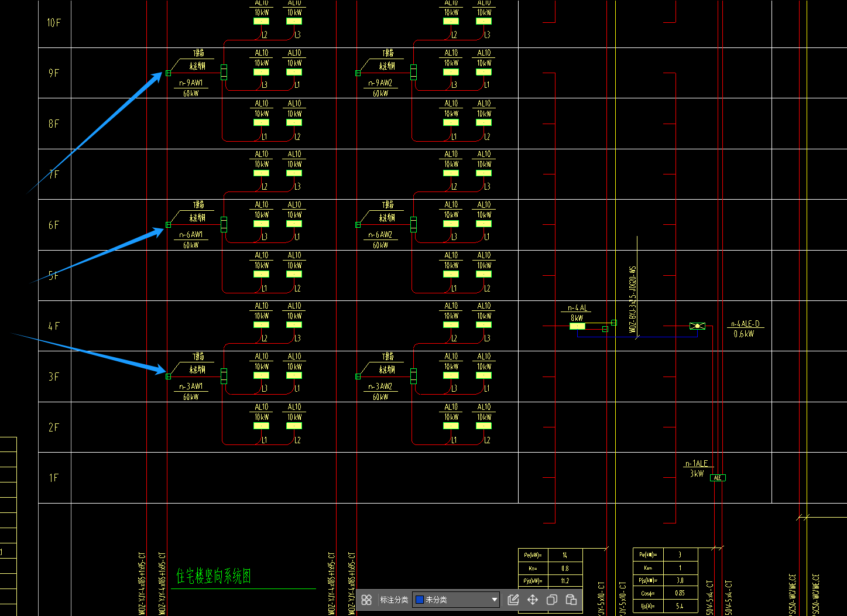Click the green title 住宅楼竖向系统图
The height and width of the screenshot is (616, 847).
pos(214,576)
